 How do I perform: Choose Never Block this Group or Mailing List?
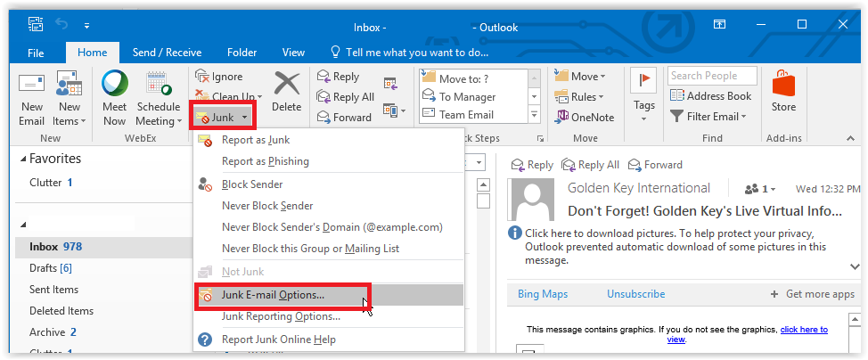click(328, 249)
